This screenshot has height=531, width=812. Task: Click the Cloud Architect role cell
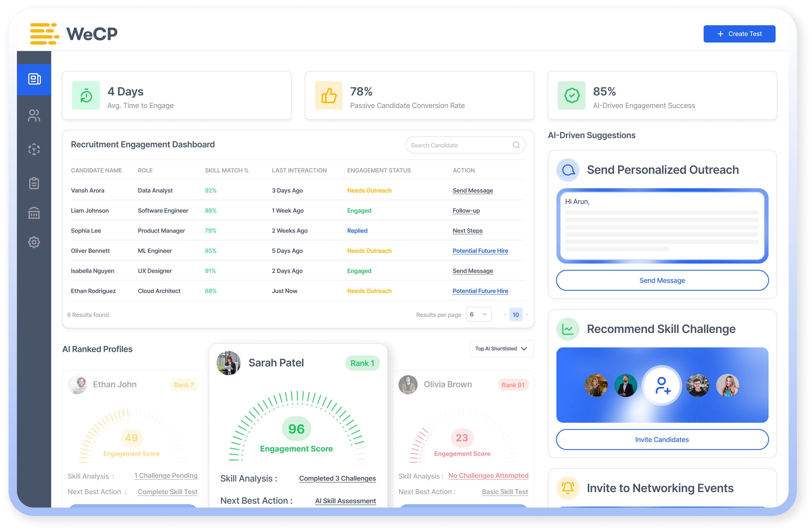[x=159, y=291]
